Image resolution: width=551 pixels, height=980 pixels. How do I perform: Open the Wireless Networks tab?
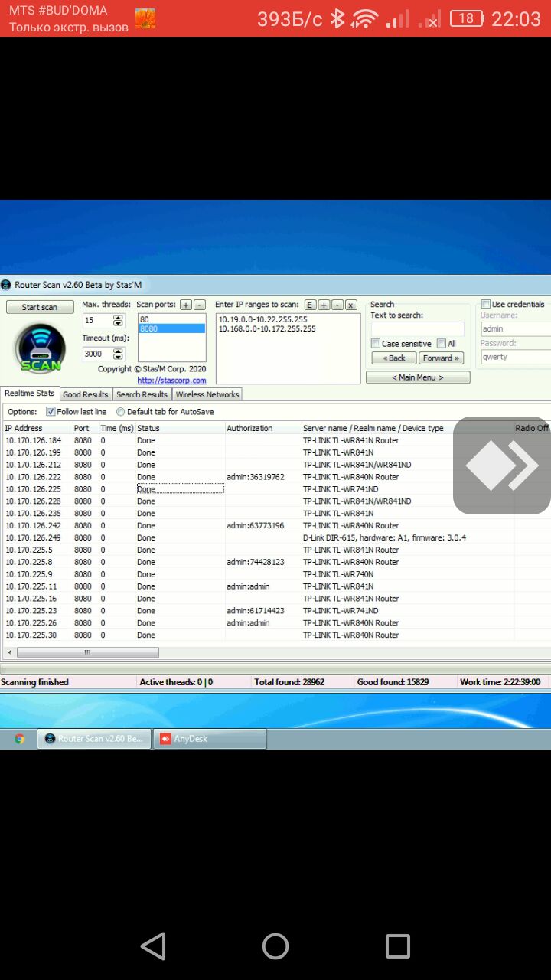207,394
